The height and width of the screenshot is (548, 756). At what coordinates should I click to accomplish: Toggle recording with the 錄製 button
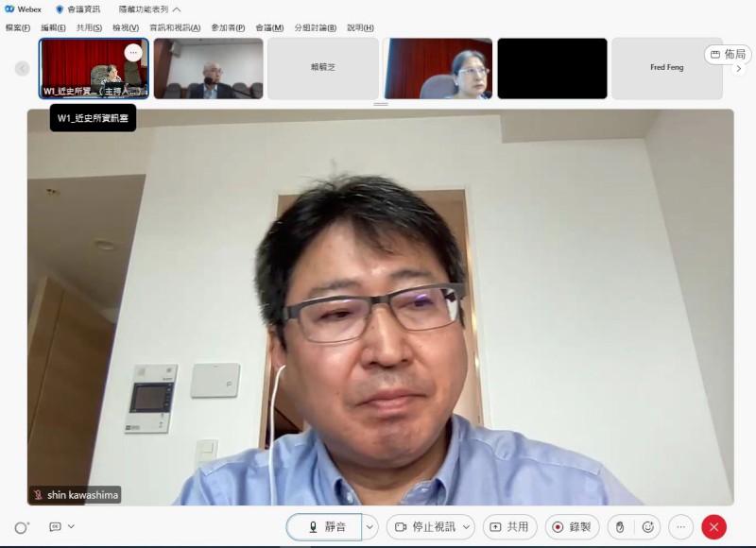click(572, 527)
